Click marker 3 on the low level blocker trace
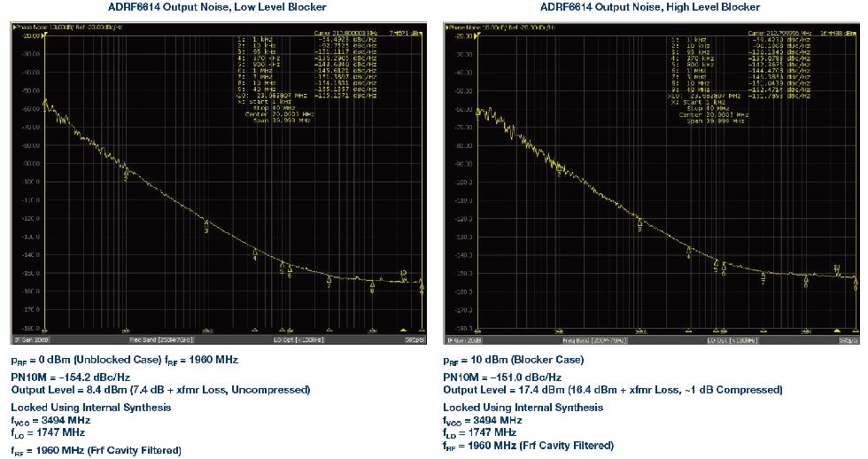 point(206,225)
